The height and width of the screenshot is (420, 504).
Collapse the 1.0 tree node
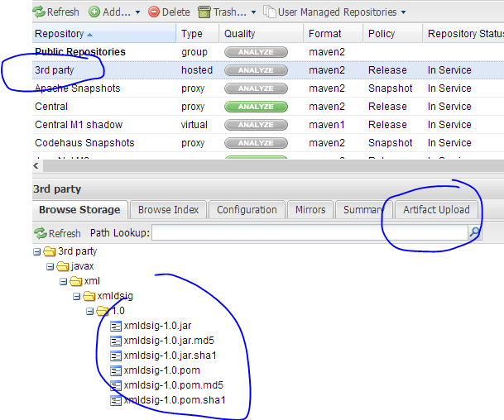tap(89, 311)
